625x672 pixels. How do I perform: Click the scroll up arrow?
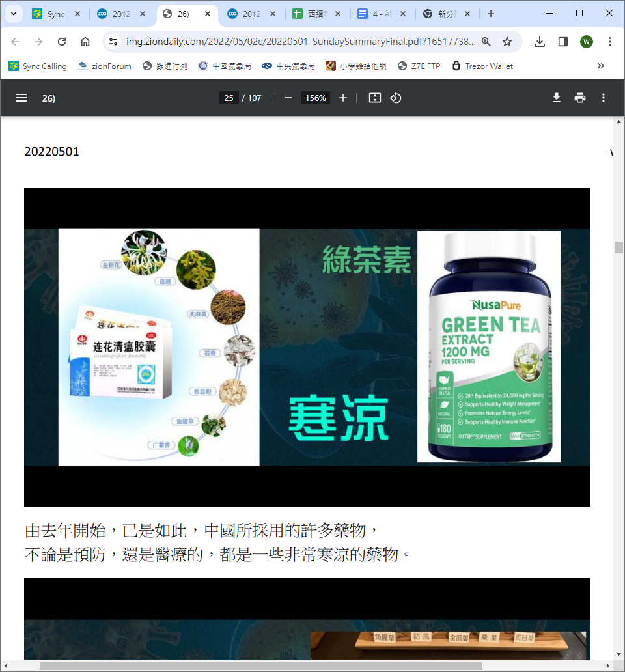[618, 122]
